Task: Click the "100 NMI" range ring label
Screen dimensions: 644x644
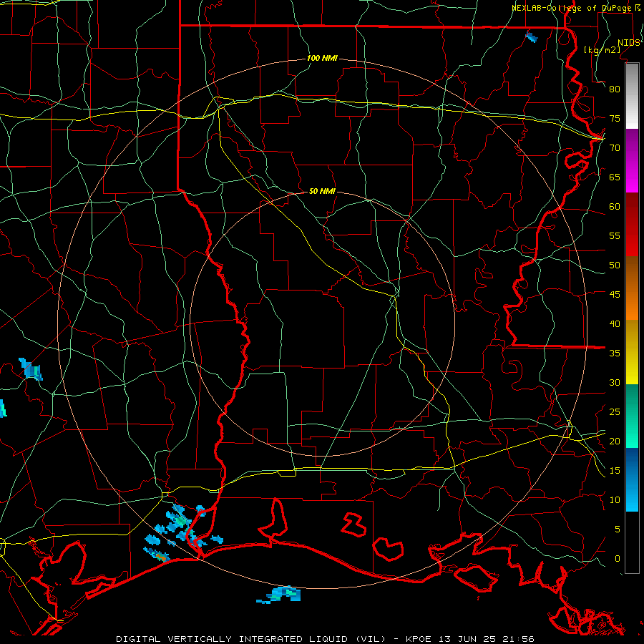Action: point(323,59)
